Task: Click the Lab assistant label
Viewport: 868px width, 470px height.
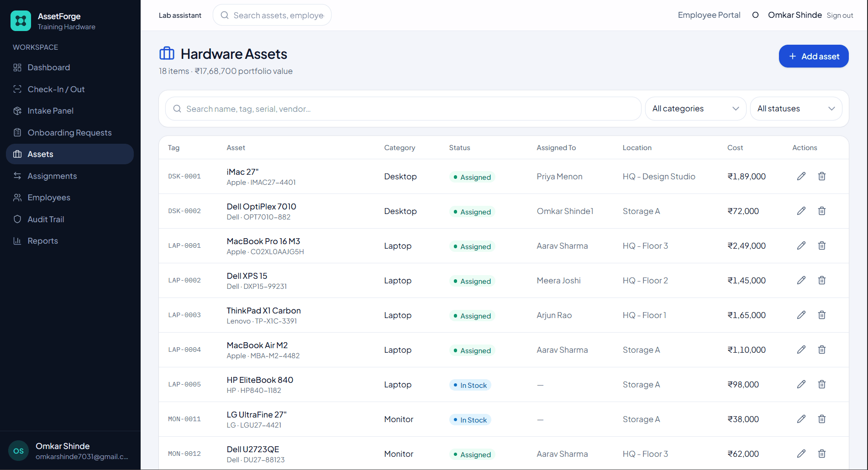Action: 180,16
